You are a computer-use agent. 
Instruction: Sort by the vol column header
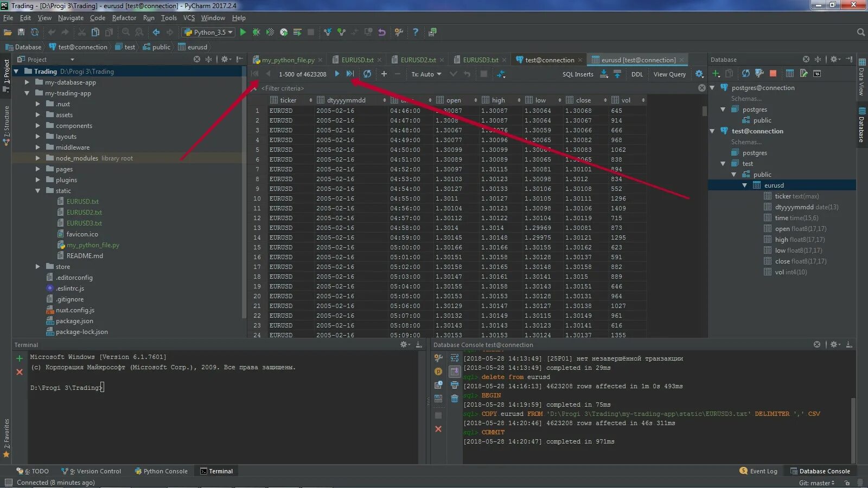[627, 100]
